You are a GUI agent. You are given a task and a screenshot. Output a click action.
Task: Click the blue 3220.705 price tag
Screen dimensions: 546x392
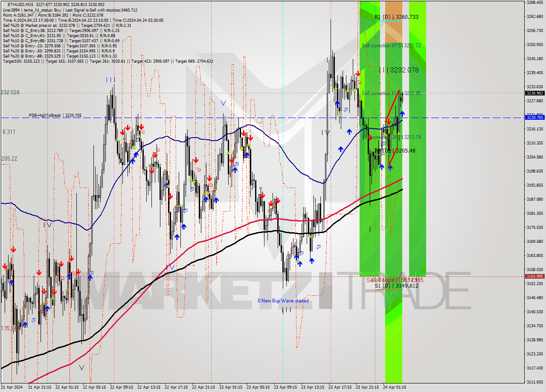point(534,117)
